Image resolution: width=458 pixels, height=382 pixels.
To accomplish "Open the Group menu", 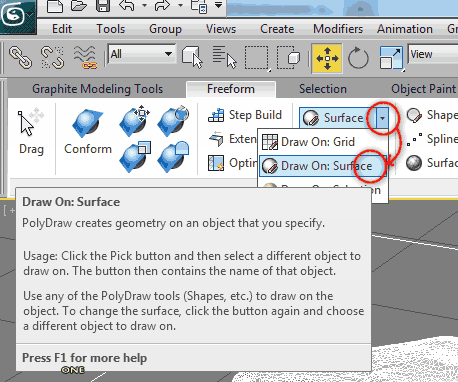I will [x=165, y=29].
